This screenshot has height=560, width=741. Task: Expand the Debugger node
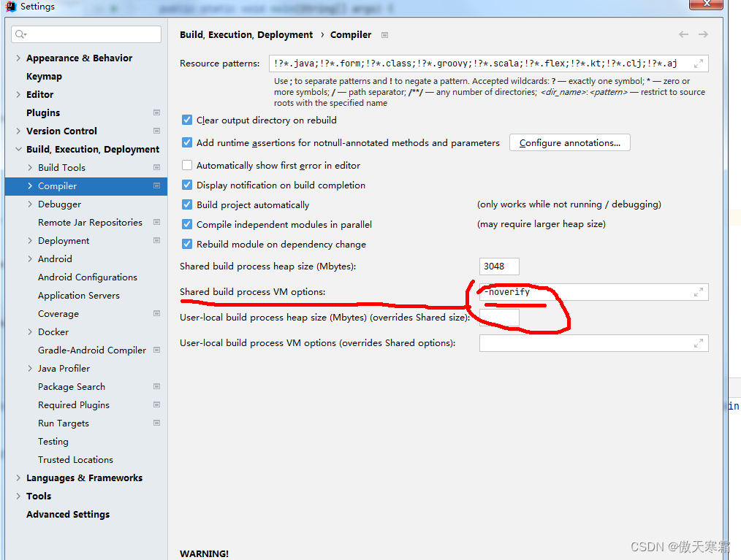click(x=30, y=204)
